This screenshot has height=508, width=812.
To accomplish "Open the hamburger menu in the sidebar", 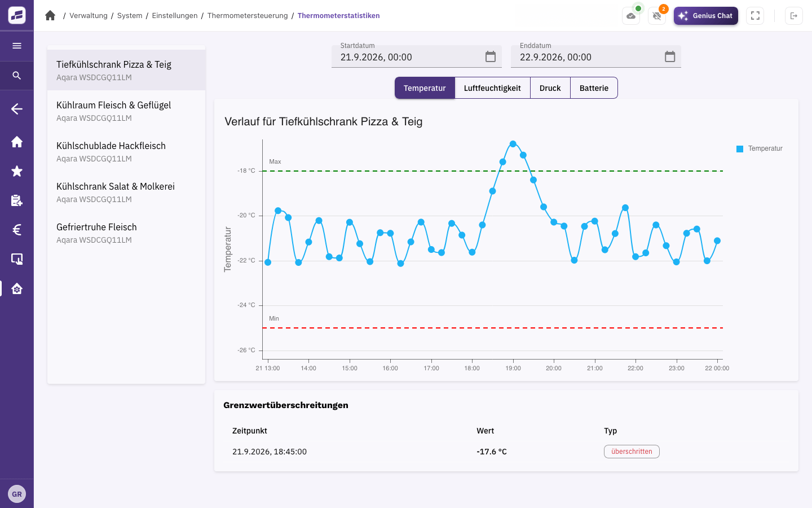I will click(17, 46).
